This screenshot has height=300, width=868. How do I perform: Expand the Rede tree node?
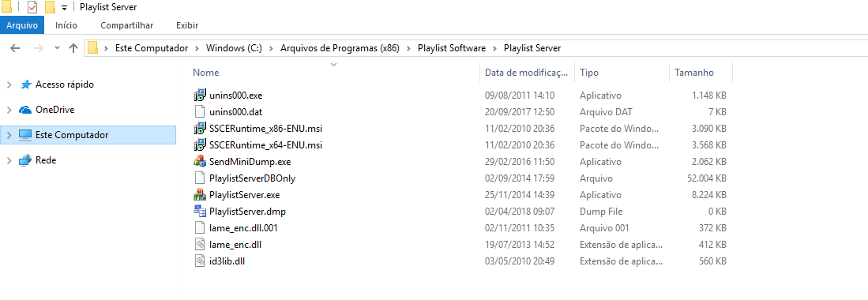coord(9,160)
